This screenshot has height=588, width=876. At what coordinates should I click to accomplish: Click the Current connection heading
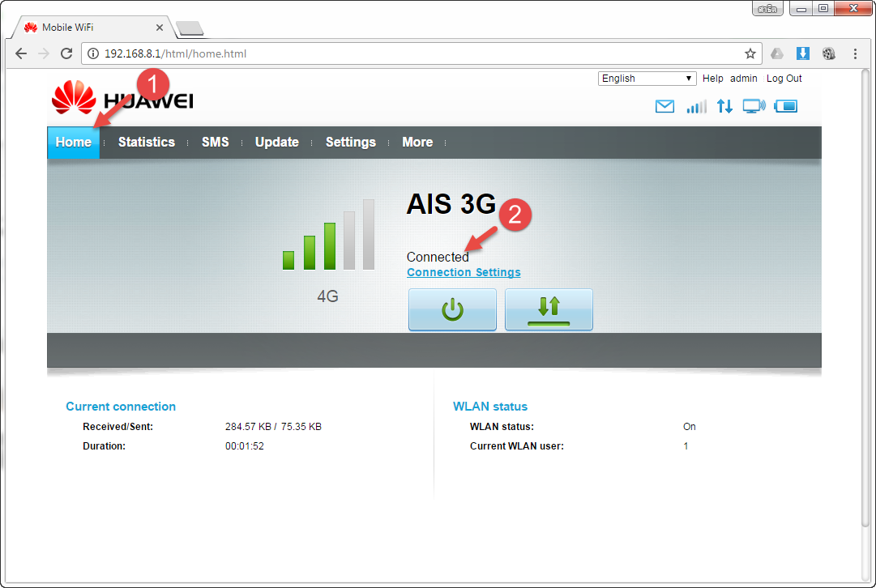(121, 407)
